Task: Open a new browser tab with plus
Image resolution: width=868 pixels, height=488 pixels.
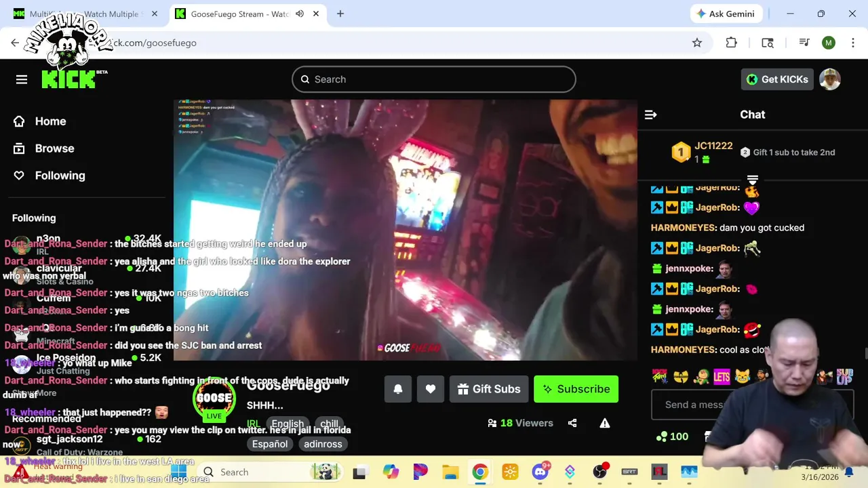Action: tap(340, 14)
